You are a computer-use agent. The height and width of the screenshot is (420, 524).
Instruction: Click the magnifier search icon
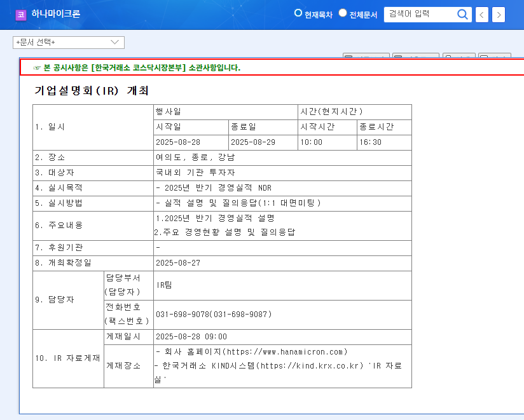click(x=462, y=15)
